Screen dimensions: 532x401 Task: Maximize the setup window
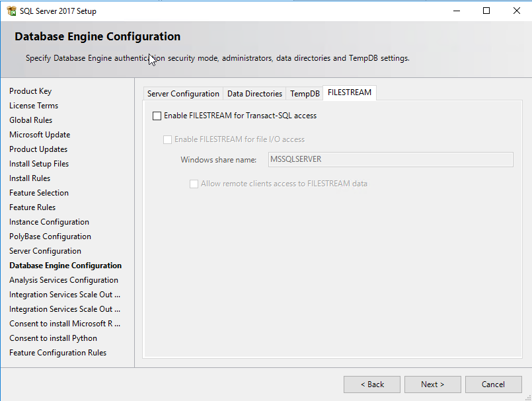pos(486,11)
